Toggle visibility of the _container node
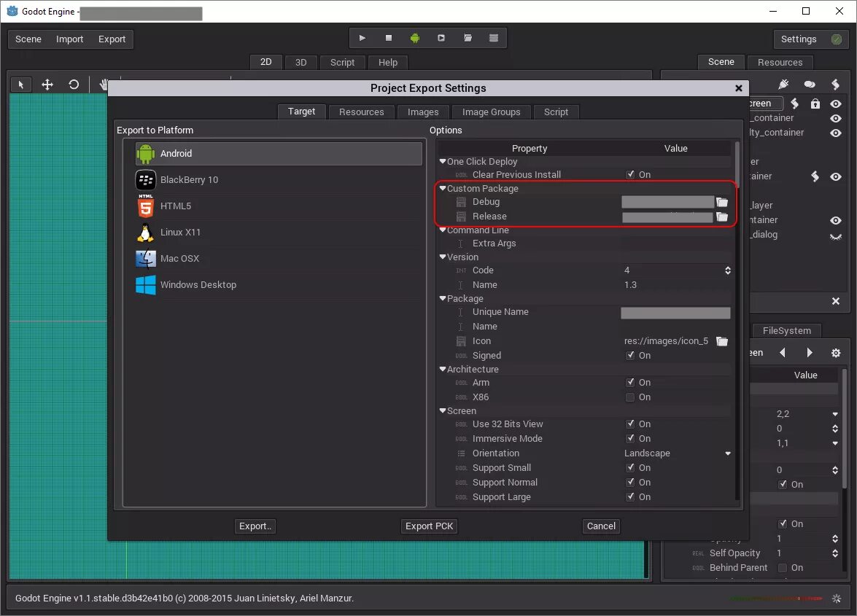Image resolution: width=857 pixels, height=616 pixels. [836, 119]
